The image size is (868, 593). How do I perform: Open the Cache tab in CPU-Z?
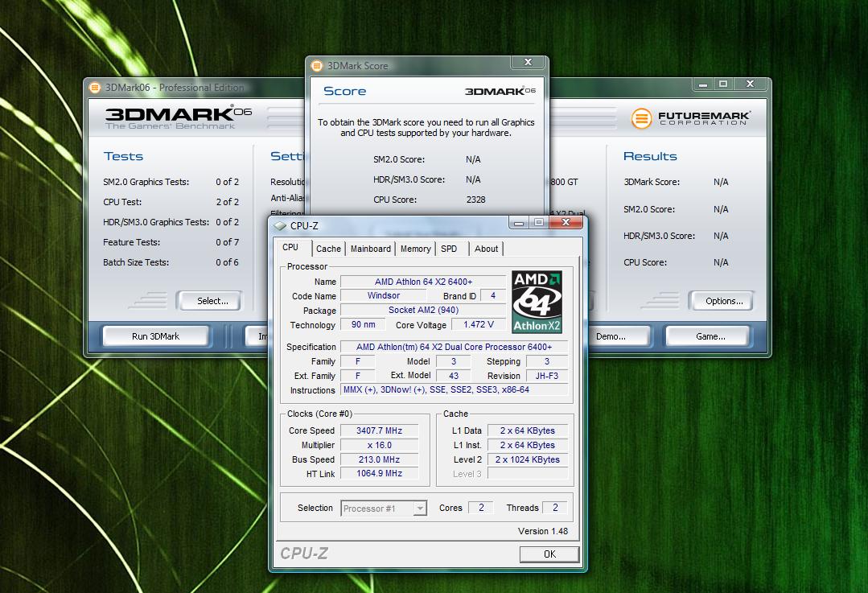tap(328, 249)
